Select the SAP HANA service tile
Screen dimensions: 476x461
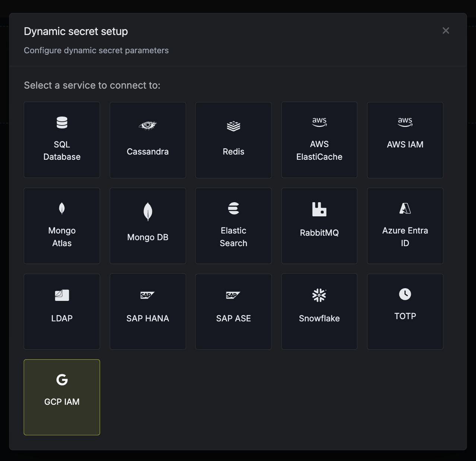[x=147, y=312]
